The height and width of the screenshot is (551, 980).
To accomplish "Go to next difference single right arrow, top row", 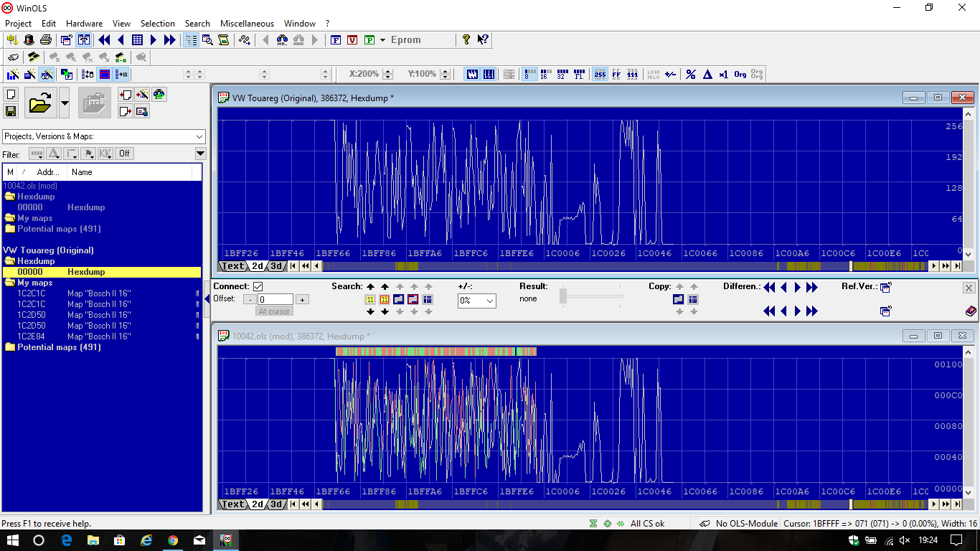I will tap(797, 288).
